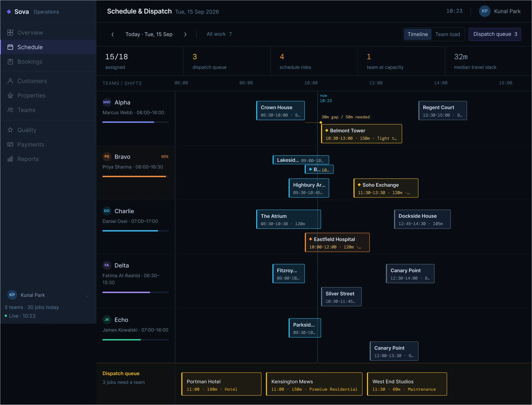Select the Eastfield Hospital job
Screen dimensions: 532x405
(337, 242)
